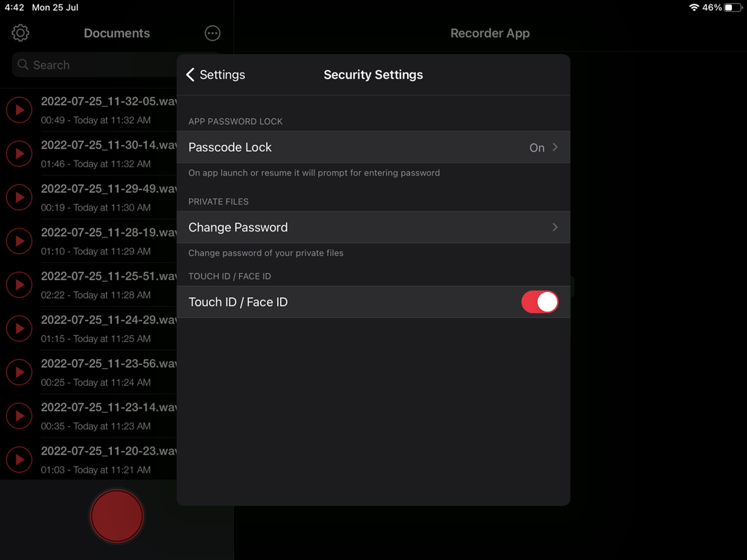This screenshot has width=747, height=560.
Task: Disable the Touch ID / Face ID switch
Action: pos(540,302)
